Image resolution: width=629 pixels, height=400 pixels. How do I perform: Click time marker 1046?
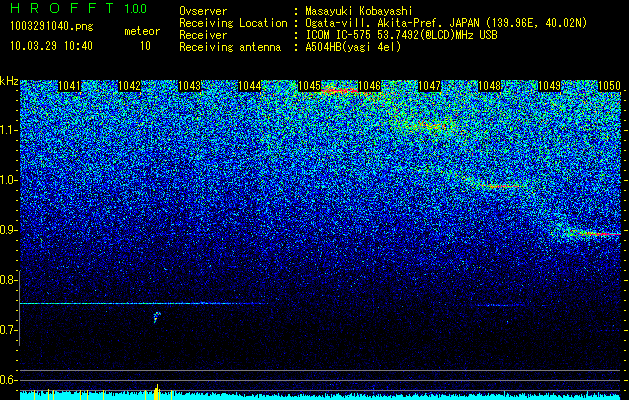[369, 86]
